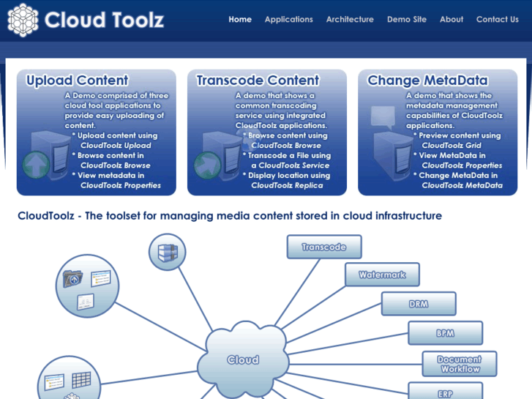Click the grid table icon in lower circle
Screen dimensions: 532x399
click(x=81, y=380)
